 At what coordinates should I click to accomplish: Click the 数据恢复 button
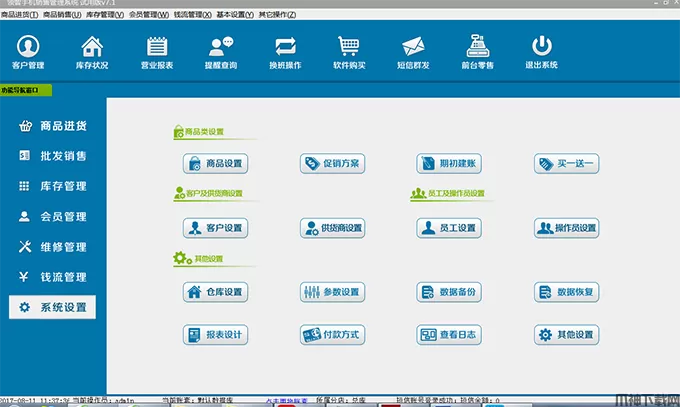point(567,292)
